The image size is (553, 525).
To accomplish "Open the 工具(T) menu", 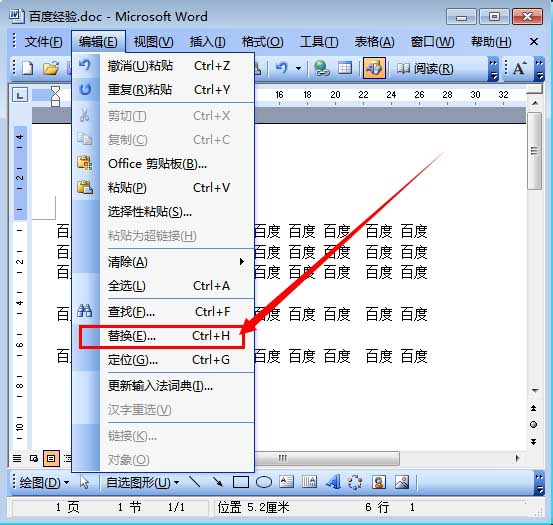I will (319, 42).
